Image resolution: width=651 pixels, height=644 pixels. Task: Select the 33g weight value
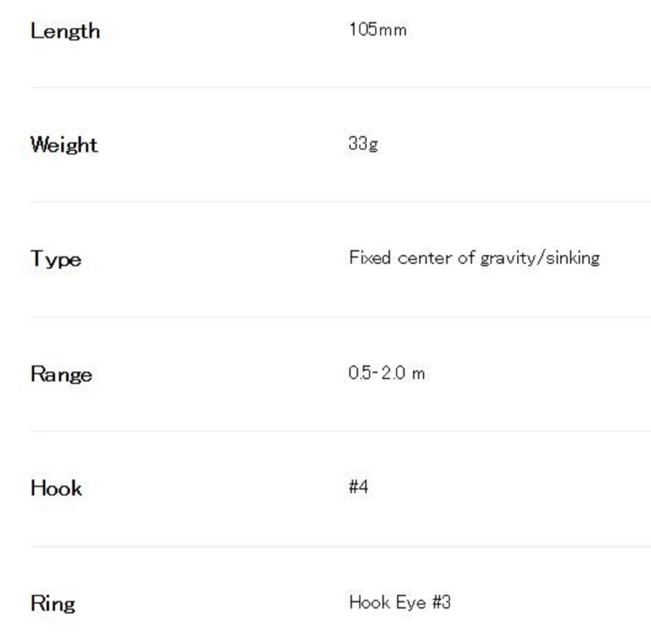[x=363, y=143]
